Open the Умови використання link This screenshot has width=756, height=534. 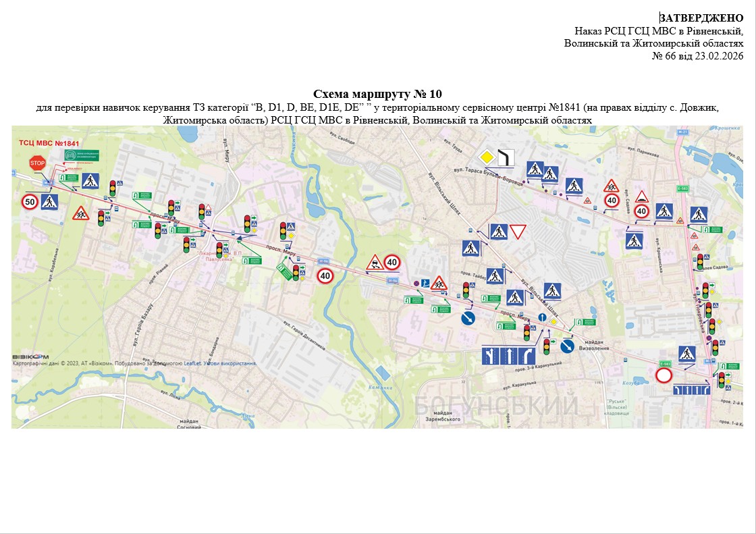(x=231, y=363)
